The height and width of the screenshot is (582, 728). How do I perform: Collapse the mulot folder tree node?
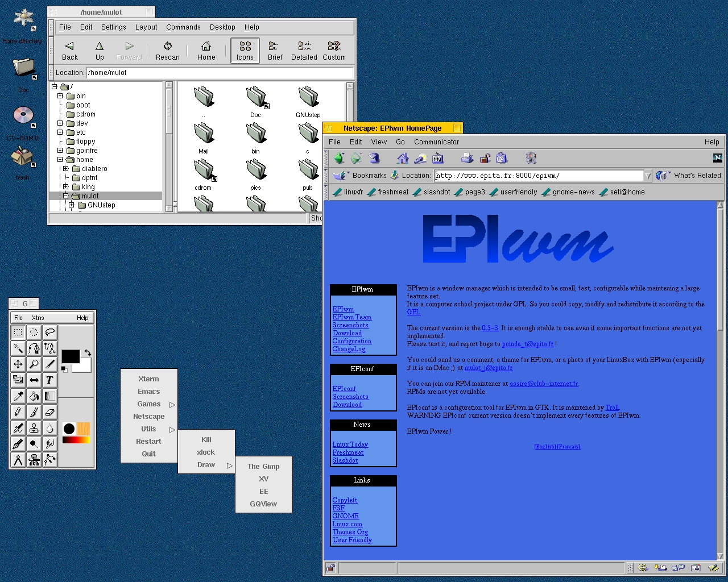click(x=66, y=196)
